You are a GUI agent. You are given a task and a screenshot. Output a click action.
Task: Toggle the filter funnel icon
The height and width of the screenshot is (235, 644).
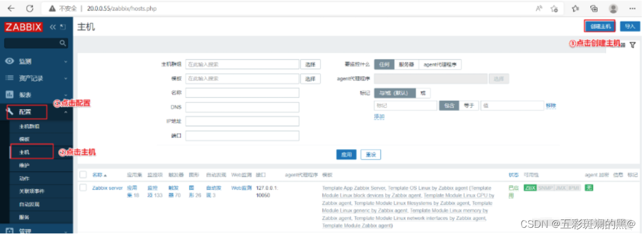click(x=632, y=44)
